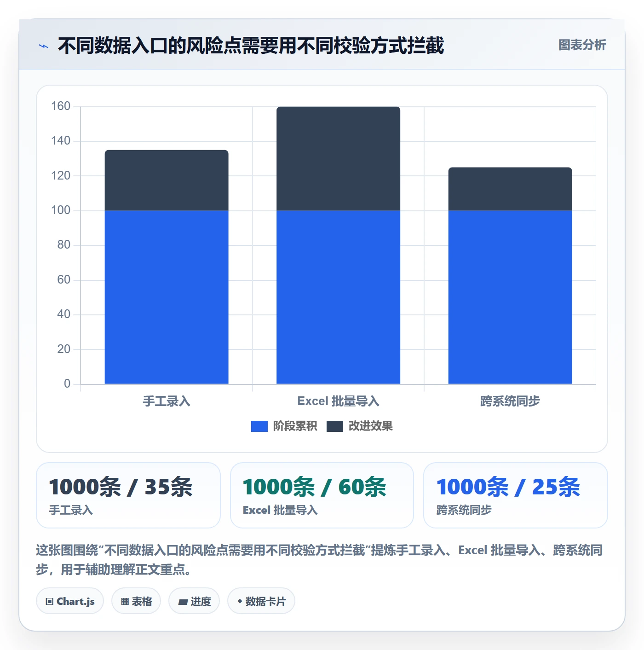Viewport: 644px width, 650px height.
Task: Open the 1000条 / 60条 data card
Action: pyautogui.click(x=322, y=495)
